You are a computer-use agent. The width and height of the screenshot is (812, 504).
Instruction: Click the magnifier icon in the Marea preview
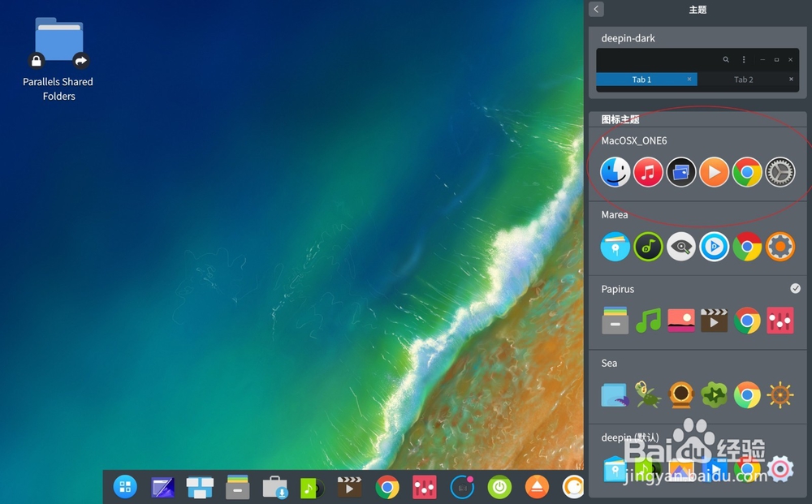tap(681, 247)
